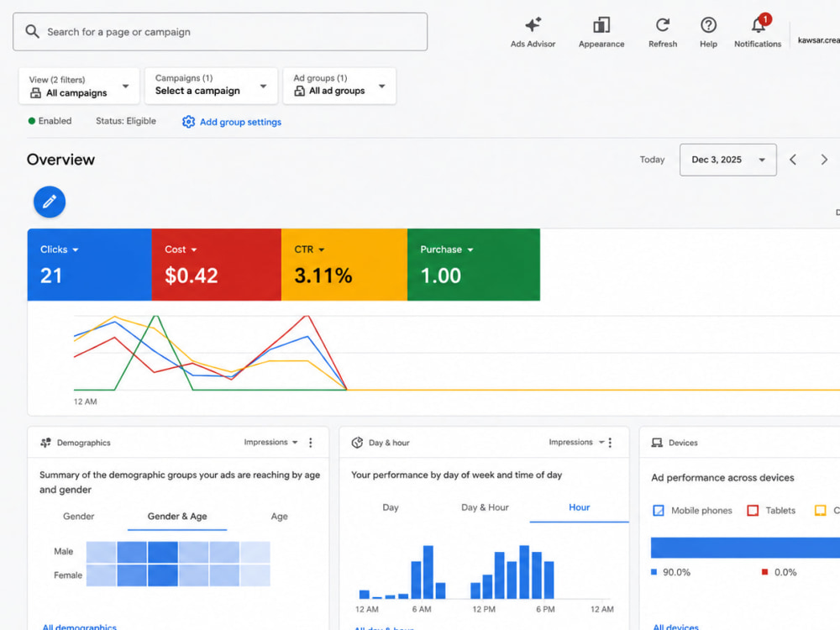
Task: Click the All campaigns view icon
Action: coord(35,93)
